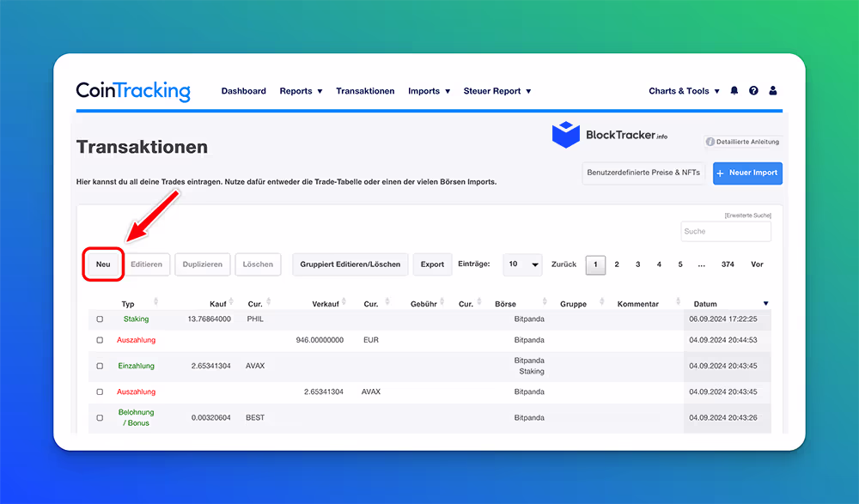Click the date 06.09.2024 17:22:25
This screenshot has width=859, height=504.
(x=723, y=319)
